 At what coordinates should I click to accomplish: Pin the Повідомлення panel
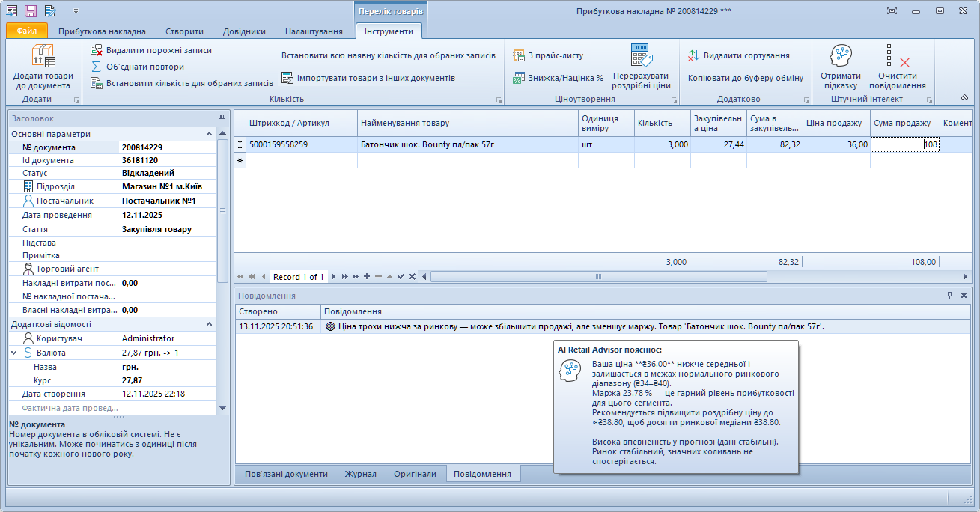[949, 296]
